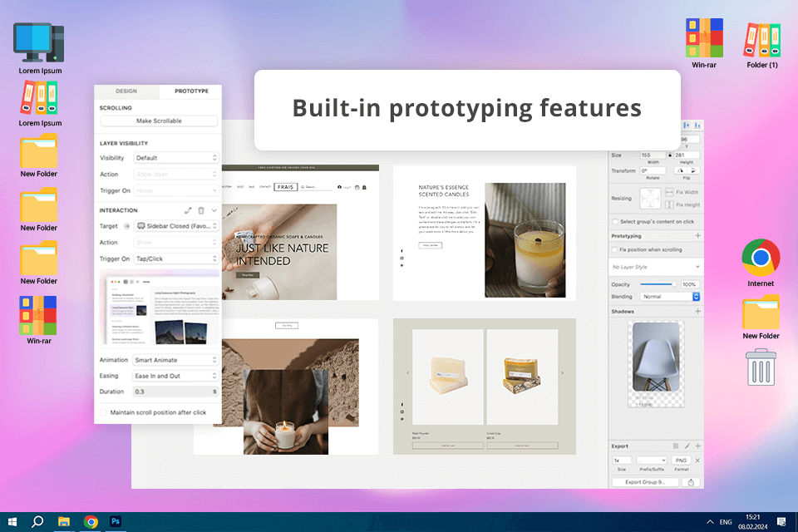Open the Windows Start menu

tap(12, 522)
